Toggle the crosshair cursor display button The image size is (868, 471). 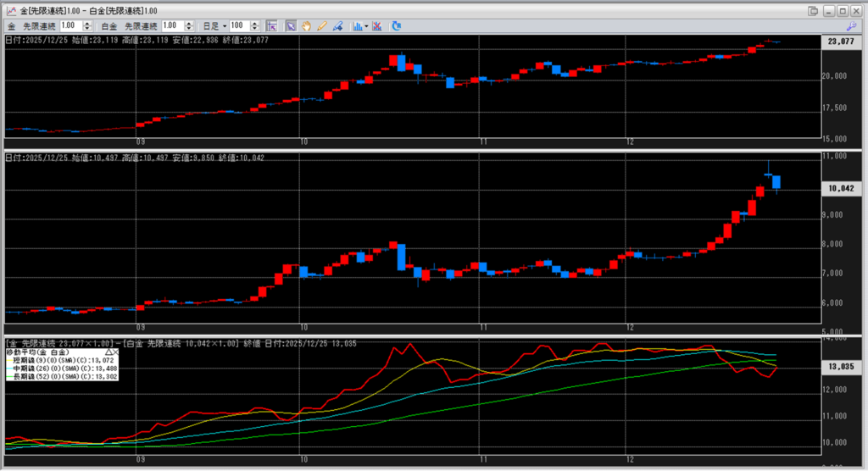270,26
